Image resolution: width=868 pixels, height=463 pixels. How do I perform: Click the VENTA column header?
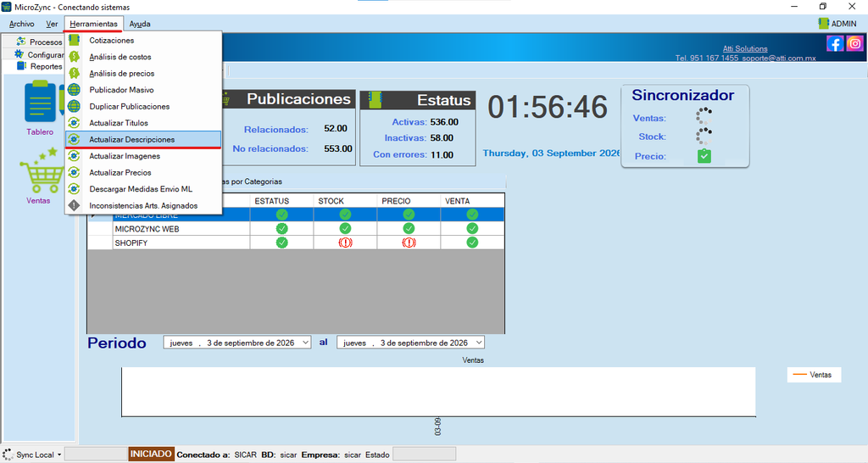click(x=472, y=201)
